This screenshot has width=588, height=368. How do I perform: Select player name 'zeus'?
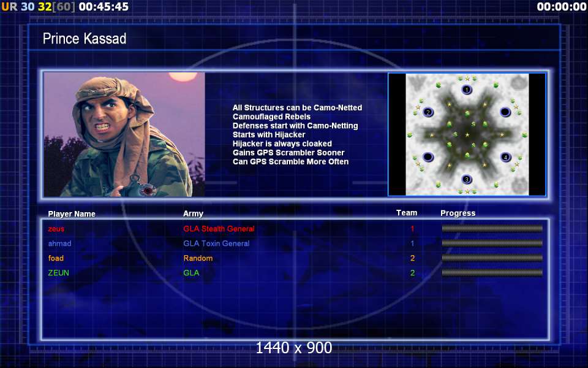click(56, 229)
